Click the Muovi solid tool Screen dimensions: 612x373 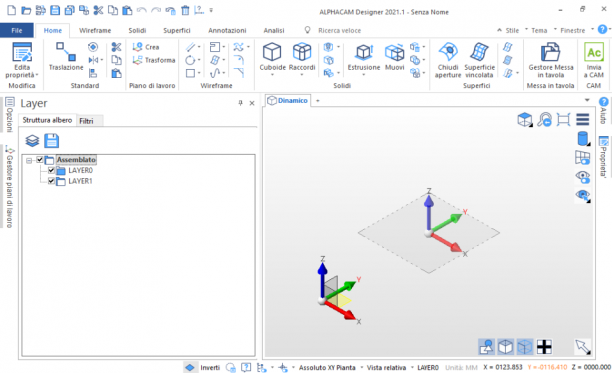click(x=395, y=57)
